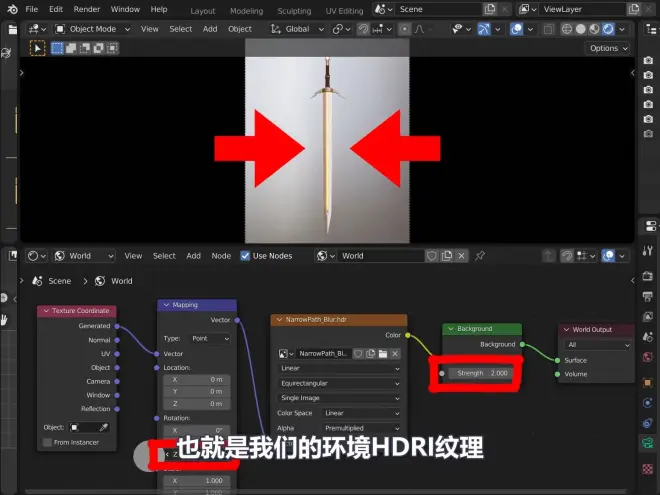Open the Equirectangular projection dropdown
660x495 pixels.
339,383
